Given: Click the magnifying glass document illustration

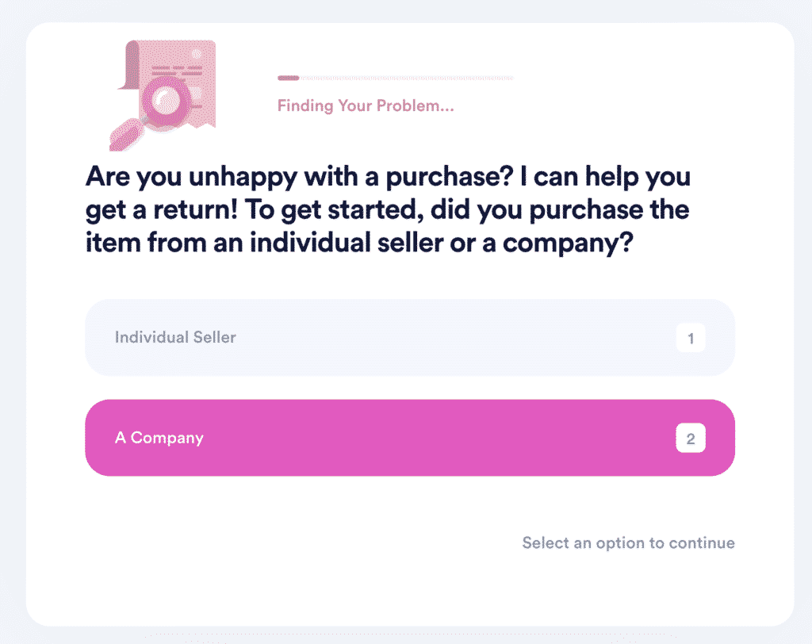Looking at the screenshot, I should [x=163, y=94].
